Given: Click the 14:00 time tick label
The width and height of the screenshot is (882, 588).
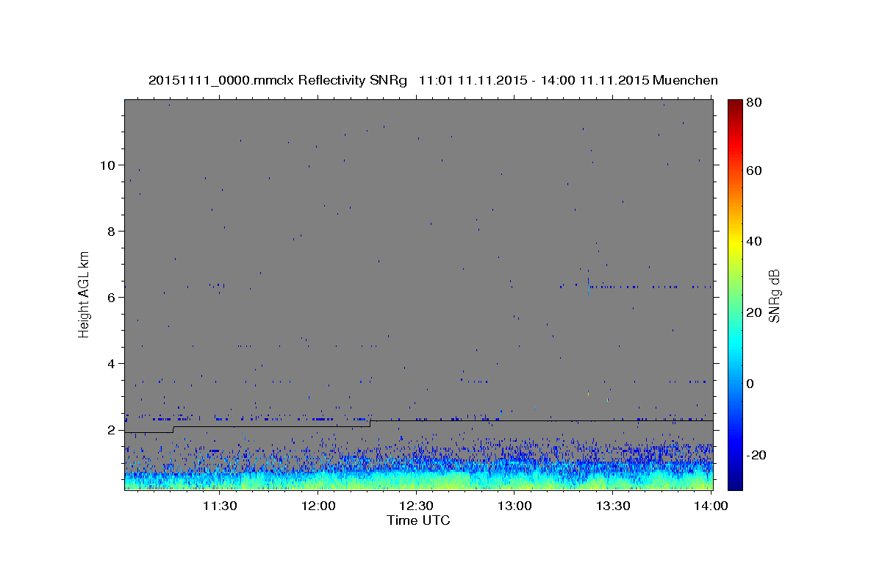Looking at the screenshot, I should [x=711, y=506].
